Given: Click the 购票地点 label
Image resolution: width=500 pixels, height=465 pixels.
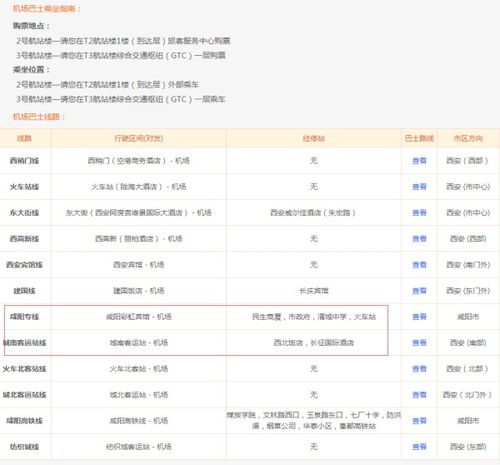Looking at the screenshot, I should (x=31, y=26).
